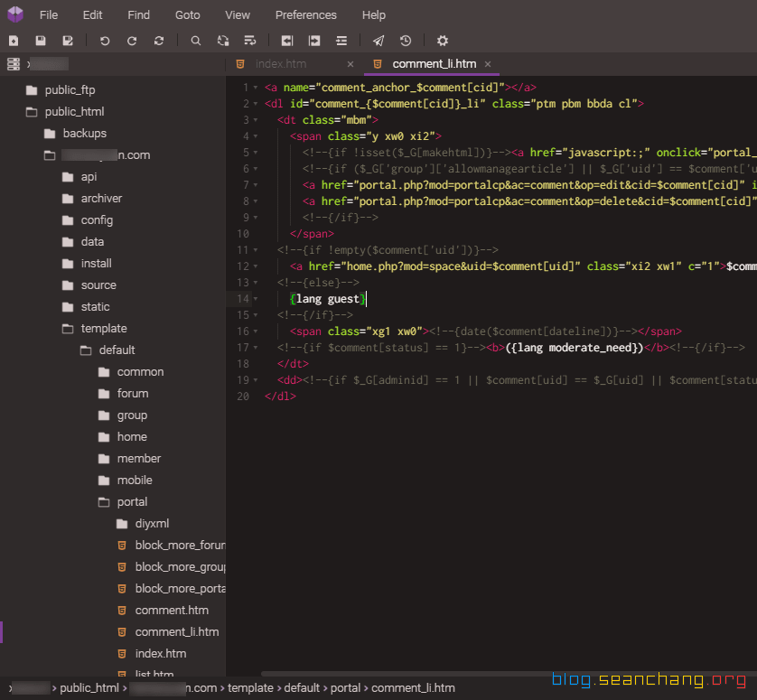
Task: Open the Help menu
Action: point(374,15)
